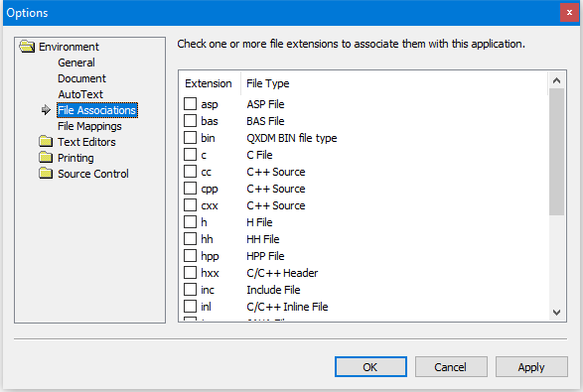Click the arrow marker beside File Associations
Viewport: 583px width, 392px height.
[x=46, y=110]
